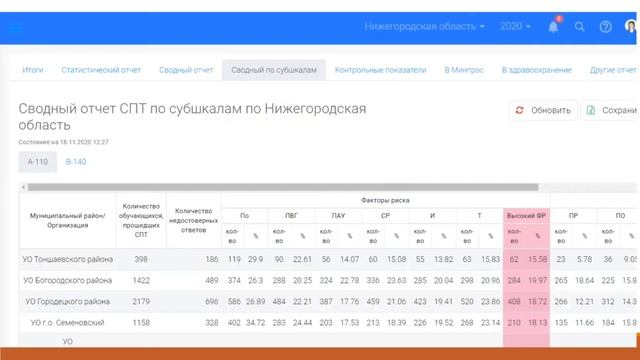Click the 1422 students cell
The width and height of the screenshot is (640, 360).
pos(141,280)
